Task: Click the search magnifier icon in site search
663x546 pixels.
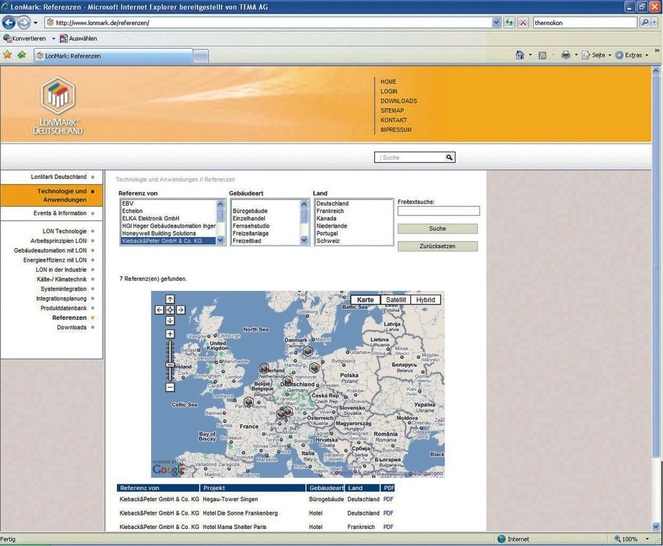Action: click(x=450, y=157)
